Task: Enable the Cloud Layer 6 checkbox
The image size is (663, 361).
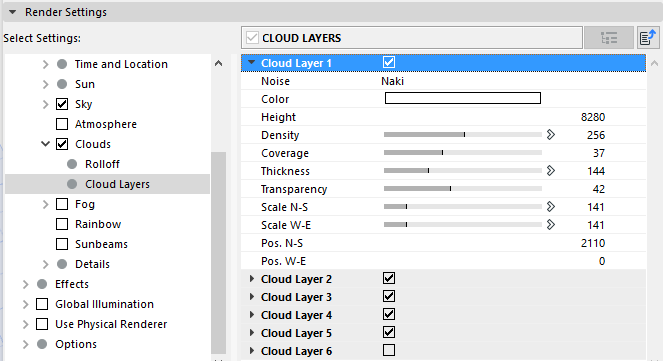Action: [x=389, y=350]
